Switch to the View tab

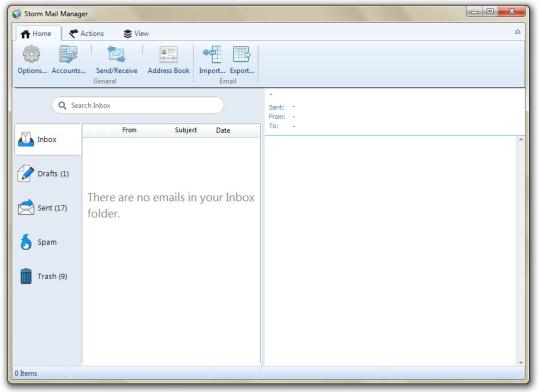tap(136, 34)
